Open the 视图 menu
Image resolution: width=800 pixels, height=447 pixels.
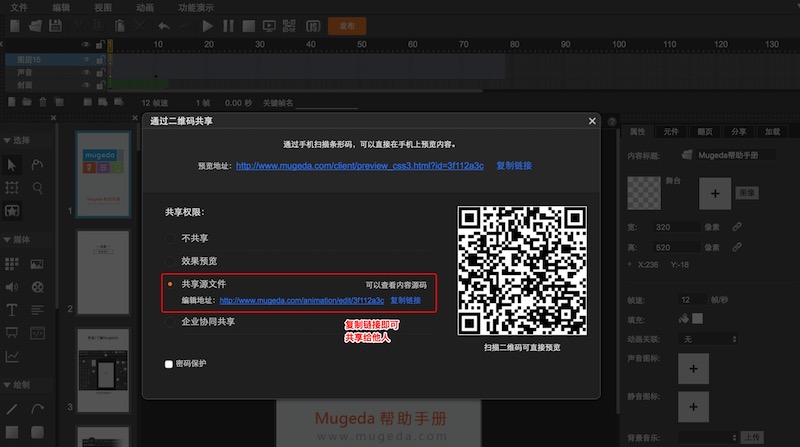coord(103,8)
